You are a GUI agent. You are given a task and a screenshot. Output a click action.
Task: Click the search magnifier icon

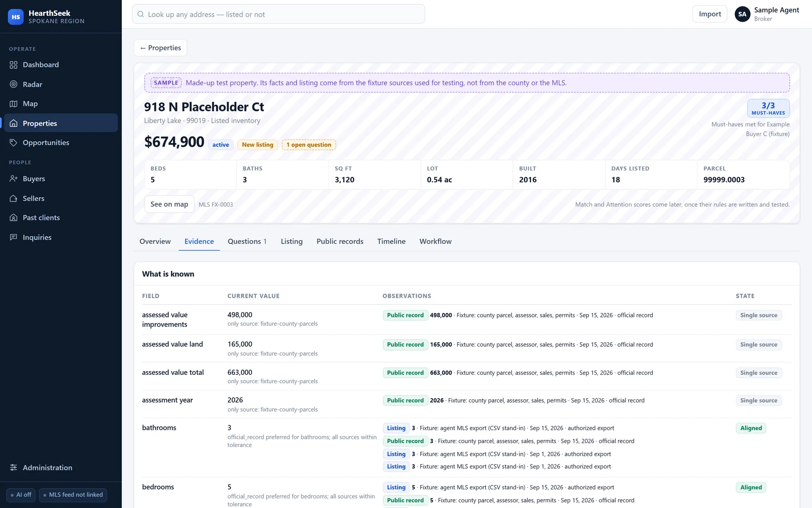tap(140, 14)
